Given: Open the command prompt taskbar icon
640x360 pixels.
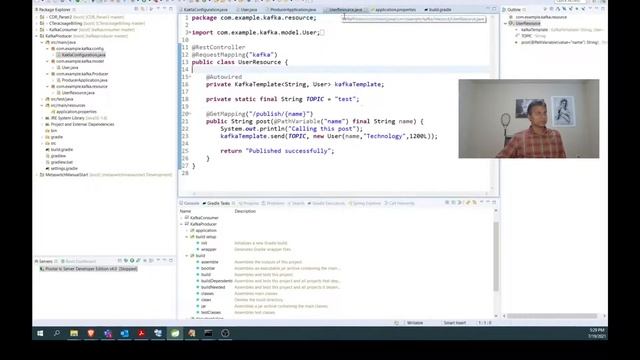Looking at the screenshot, I should click(x=208, y=333).
